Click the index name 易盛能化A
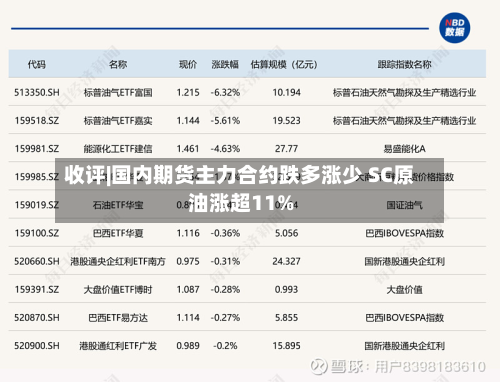This screenshot has height=382, width=500. pyautogui.click(x=404, y=149)
